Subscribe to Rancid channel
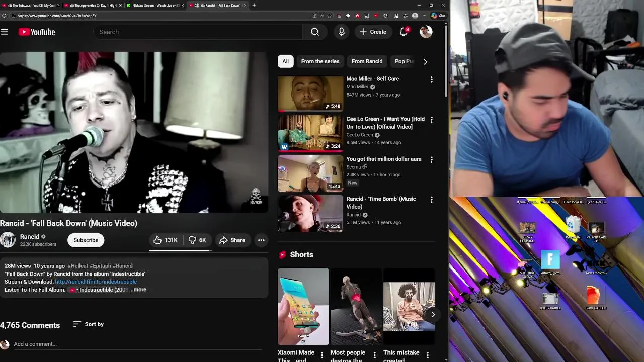644x362 pixels. point(86,240)
